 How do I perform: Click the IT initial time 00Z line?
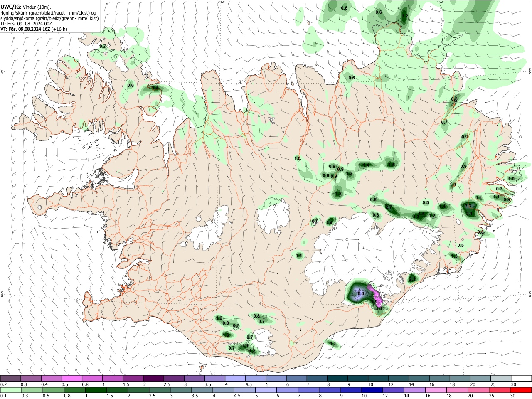pos(26,24)
